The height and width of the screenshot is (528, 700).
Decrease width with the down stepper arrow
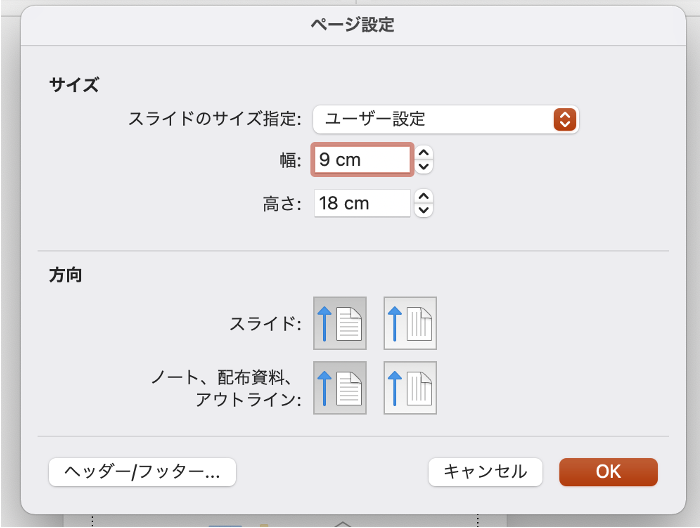(x=424, y=166)
